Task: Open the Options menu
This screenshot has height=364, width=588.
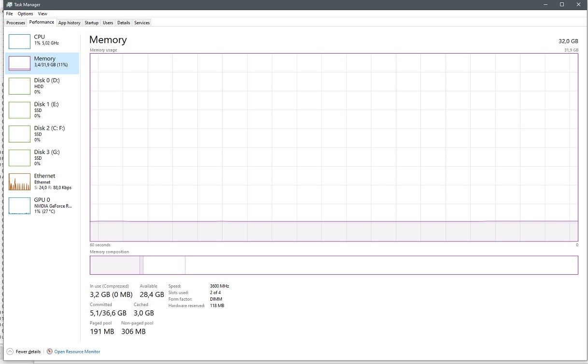Action: [x=26, y=14]
